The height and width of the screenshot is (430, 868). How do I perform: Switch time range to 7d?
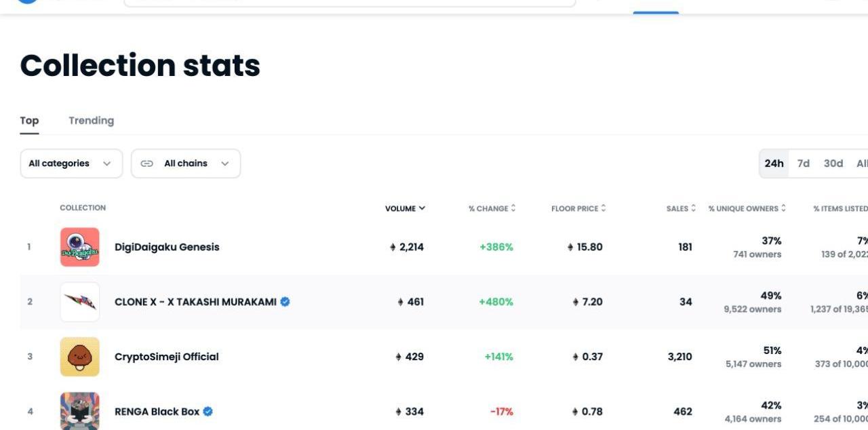[804, 163]
